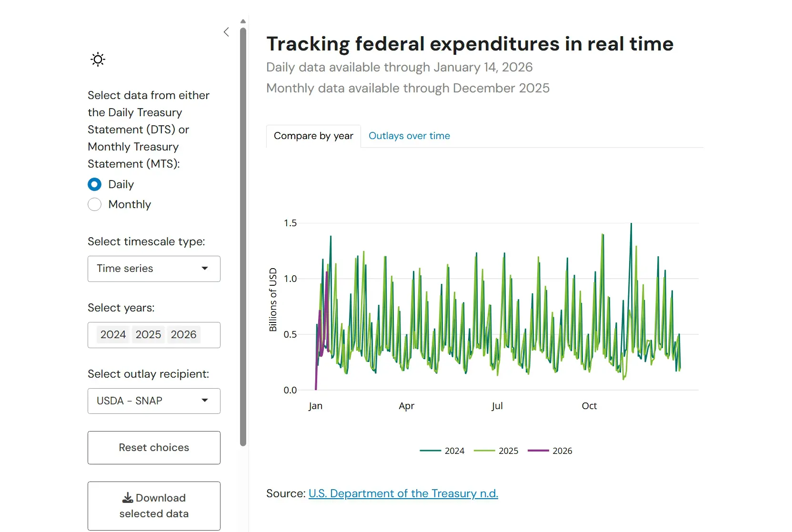Toggle the 2024 year selection
Viewport: 792px width, 532px height.
click(113, 335)
